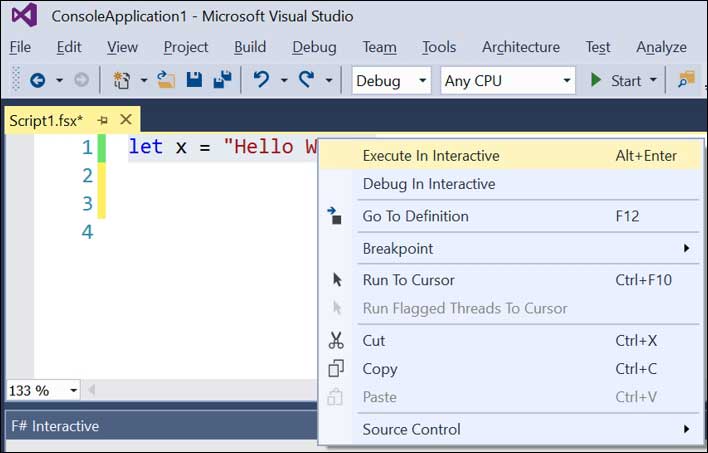708x453 pixels.
Task: Open the Build menu
Action: 250,47
